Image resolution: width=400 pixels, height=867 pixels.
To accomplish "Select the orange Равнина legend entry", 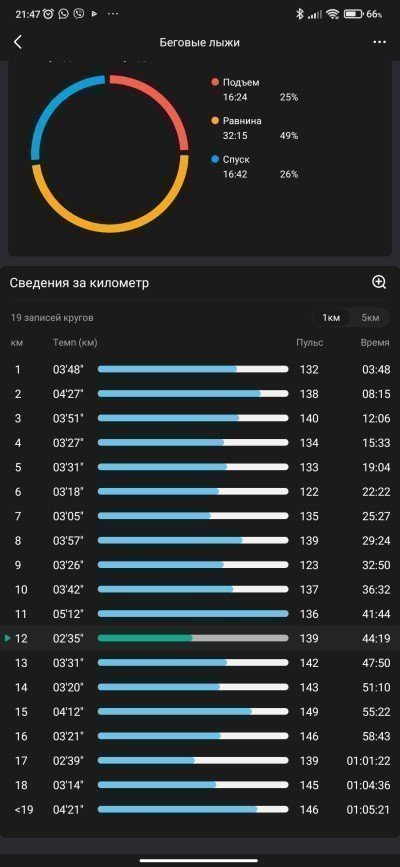I will coord(236,121).
